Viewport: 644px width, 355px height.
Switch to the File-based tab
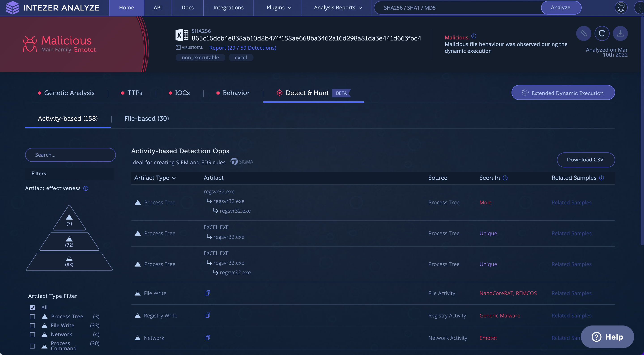click(x=147, y=118)
